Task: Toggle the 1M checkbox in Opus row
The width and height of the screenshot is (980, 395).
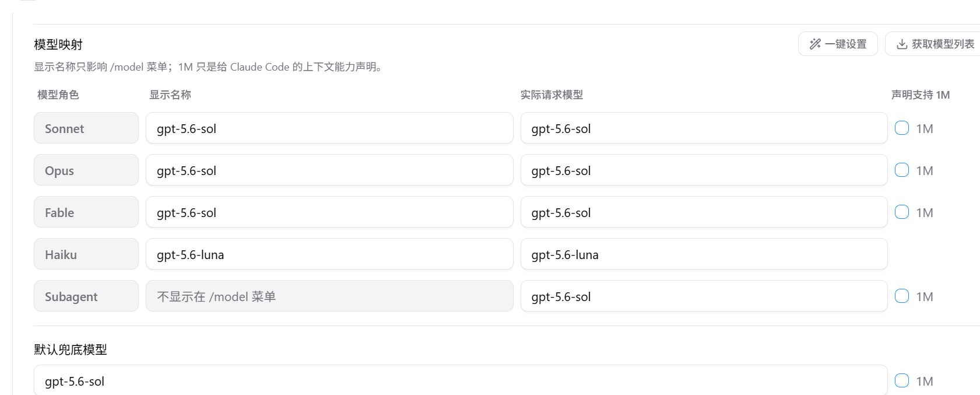Action: pos(902,170)
